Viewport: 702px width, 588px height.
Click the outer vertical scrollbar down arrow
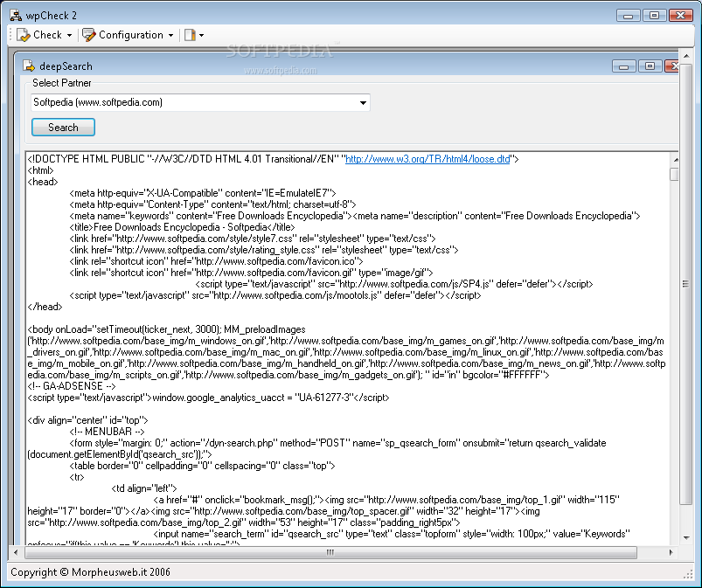click(x=686, y=538)
